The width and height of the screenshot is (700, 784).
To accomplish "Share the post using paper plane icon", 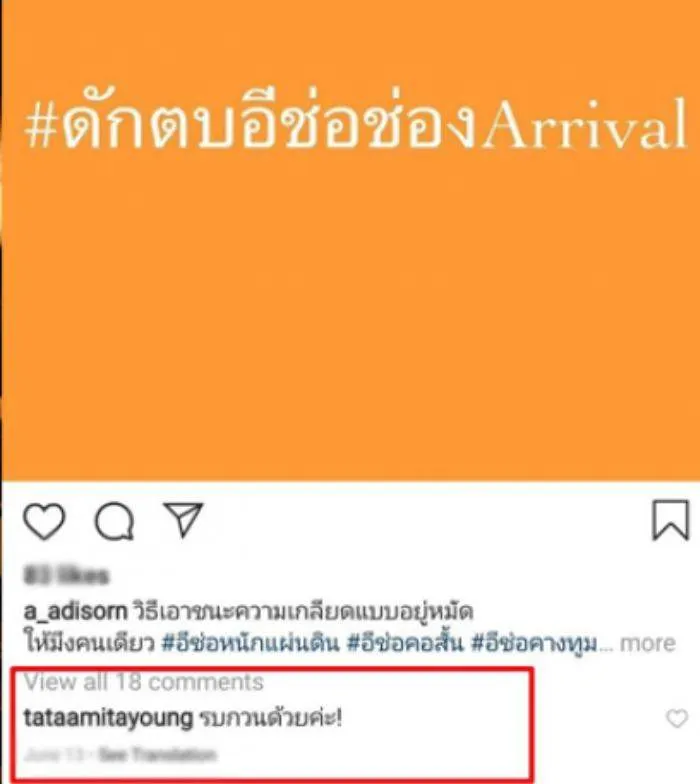I will point(184,519).
